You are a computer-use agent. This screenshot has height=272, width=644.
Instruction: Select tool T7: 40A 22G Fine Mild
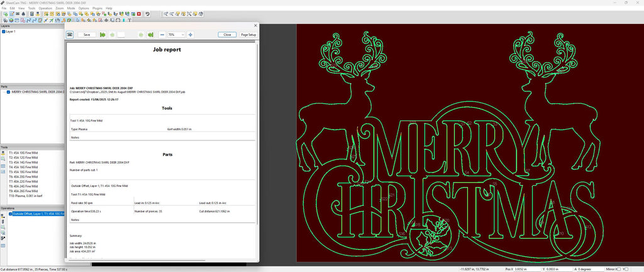[23, 181]
